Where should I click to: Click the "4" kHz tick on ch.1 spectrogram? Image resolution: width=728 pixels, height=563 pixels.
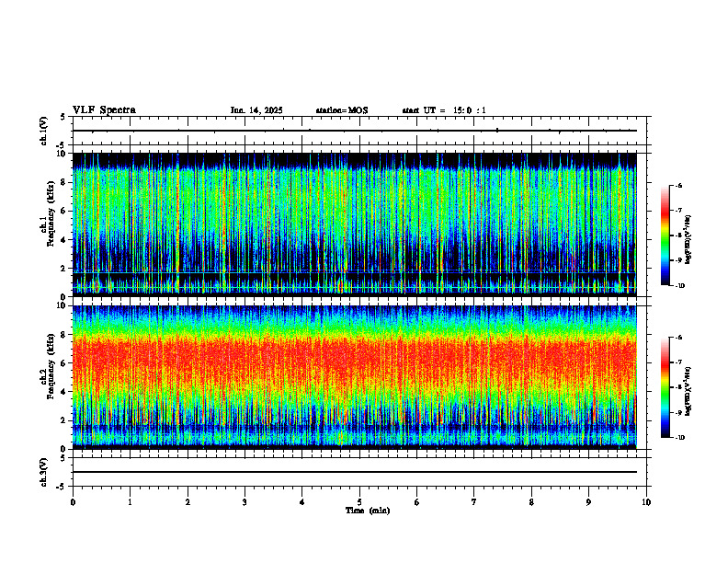pyautogui.click(x=64, y=240)
